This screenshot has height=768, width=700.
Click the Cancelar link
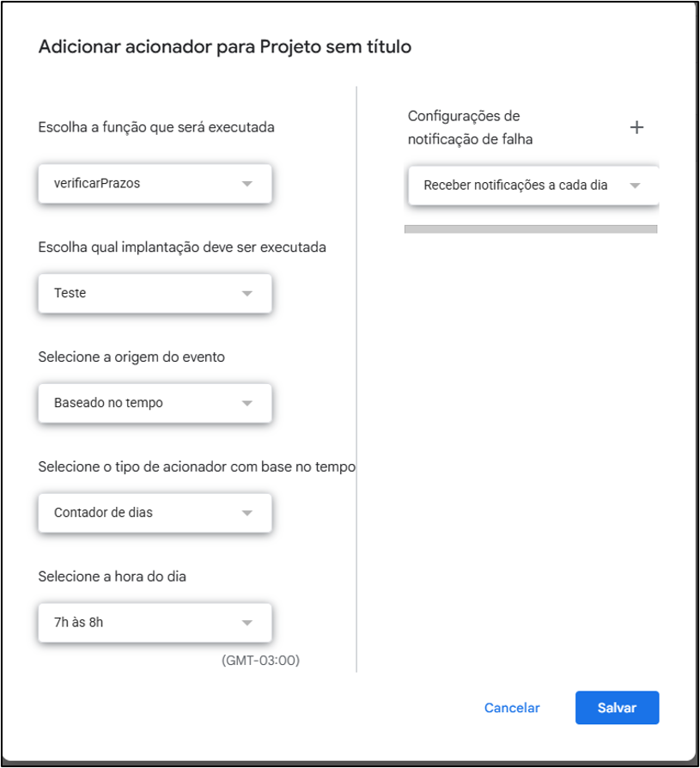pyautogui.click(x=512, y=708)
